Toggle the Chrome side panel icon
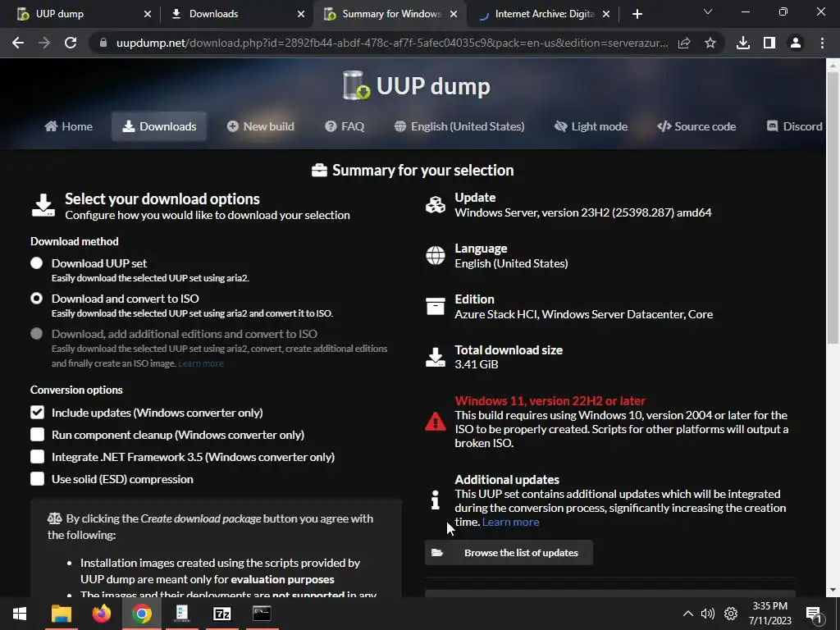The width and height of the screenshot is (840, 630). [x=769, y=43]
